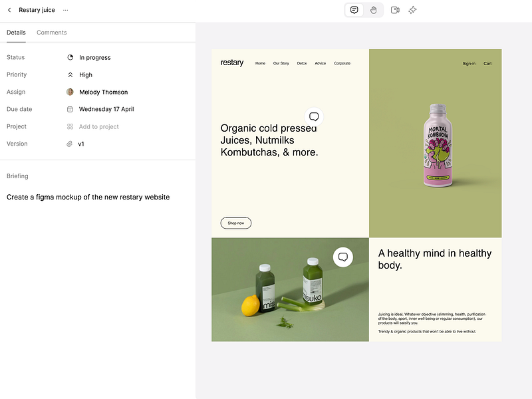Open version v1 attachment
Image resolution: width=532 pixels, height=399 pixels.
81,144
